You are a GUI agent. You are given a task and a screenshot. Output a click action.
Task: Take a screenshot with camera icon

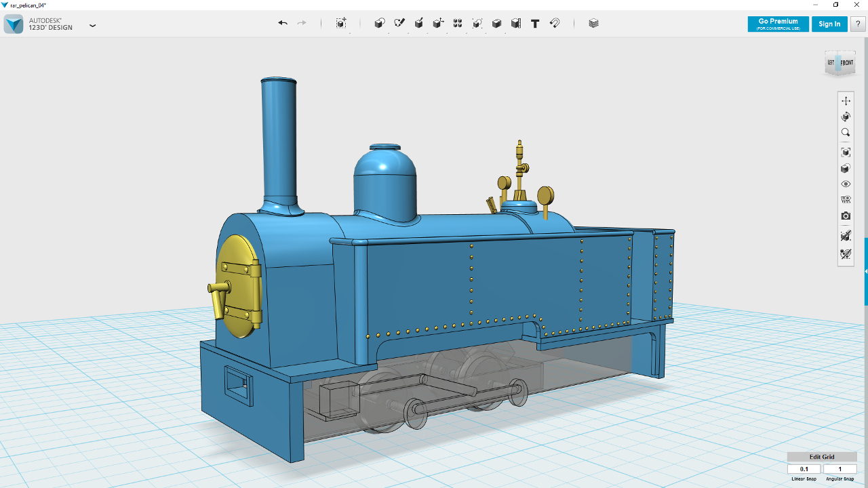[846, 216]
